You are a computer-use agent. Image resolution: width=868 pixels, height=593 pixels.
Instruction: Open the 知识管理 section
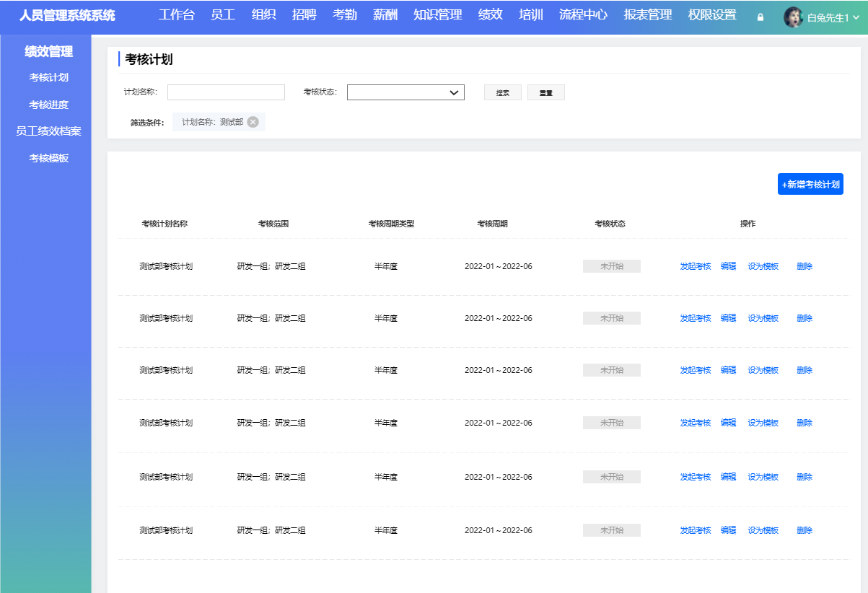pos(437,14)
